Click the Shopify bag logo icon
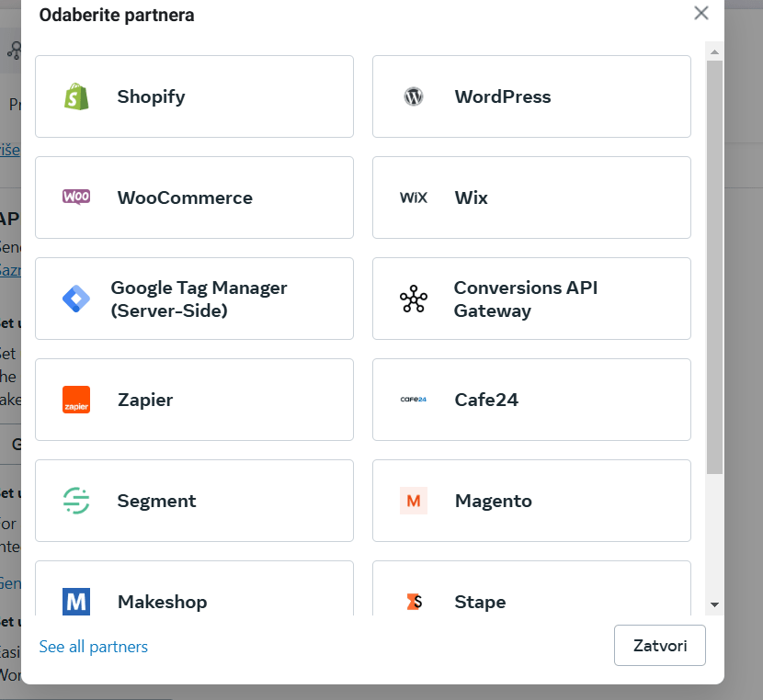This screenshot has height=700, width=763. 76,96
